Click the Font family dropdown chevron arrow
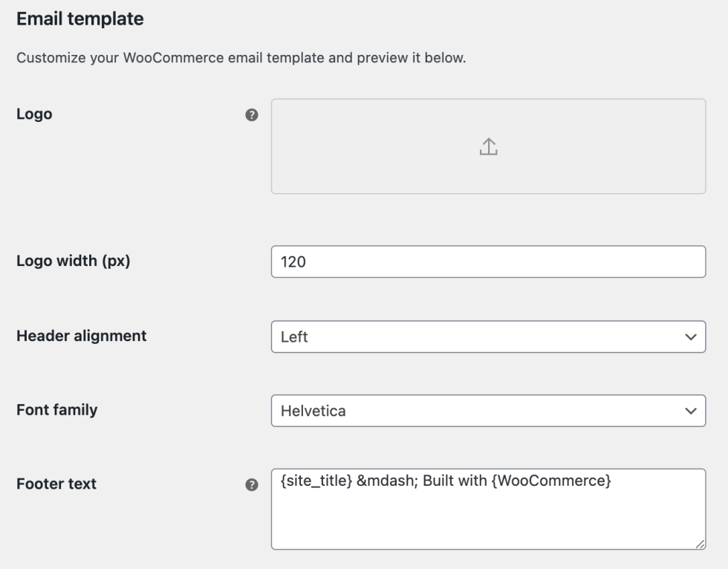Screen dimensions: 728x569 click(x=690, y=411)
